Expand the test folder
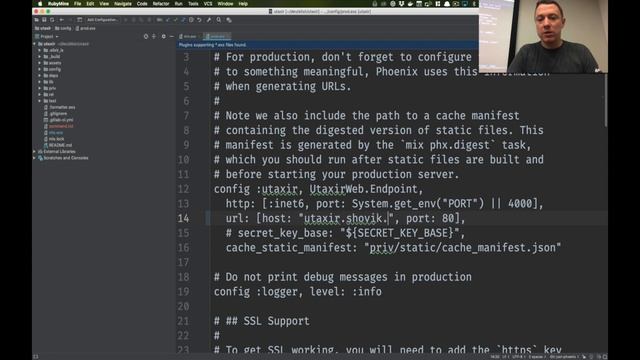 [x=40, y=101]
